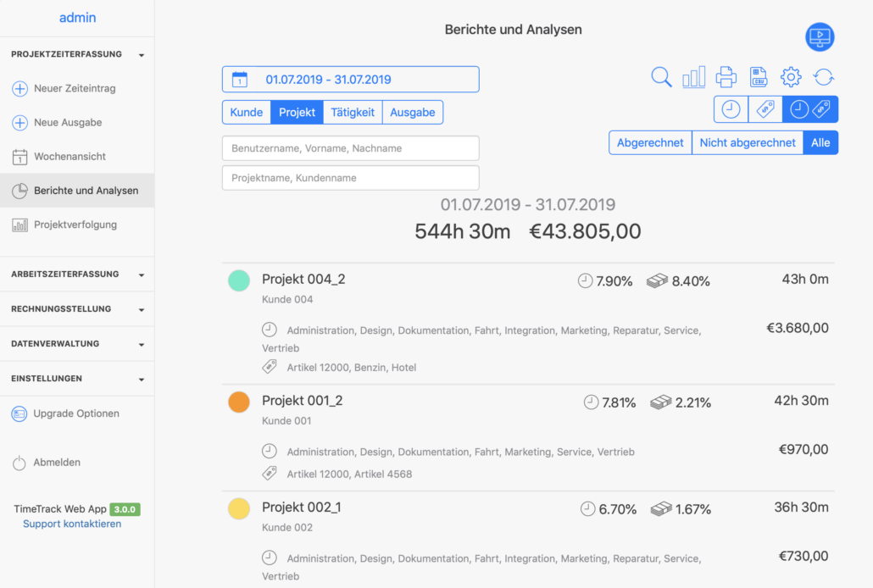Screen dimensions: 873x588
Task: Filter by Abgerechnet entries
Action: click(650, 142)
